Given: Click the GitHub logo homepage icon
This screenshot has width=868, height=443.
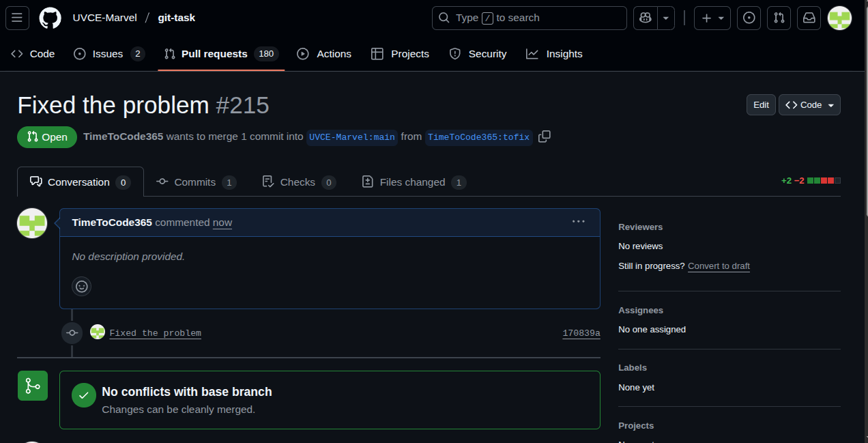Looking at the screenshot, I should click(x=50, y=18).
